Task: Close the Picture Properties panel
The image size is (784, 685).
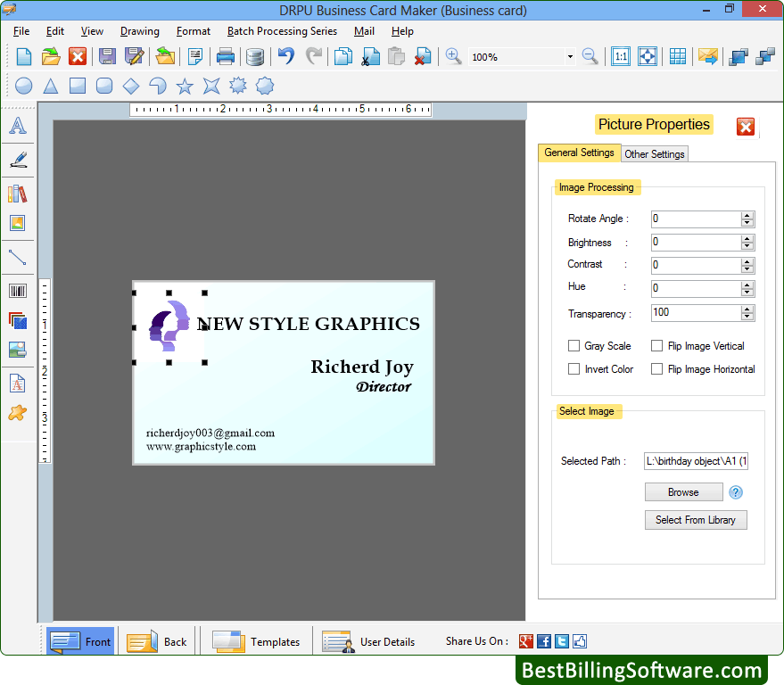Action: [745, 127]
